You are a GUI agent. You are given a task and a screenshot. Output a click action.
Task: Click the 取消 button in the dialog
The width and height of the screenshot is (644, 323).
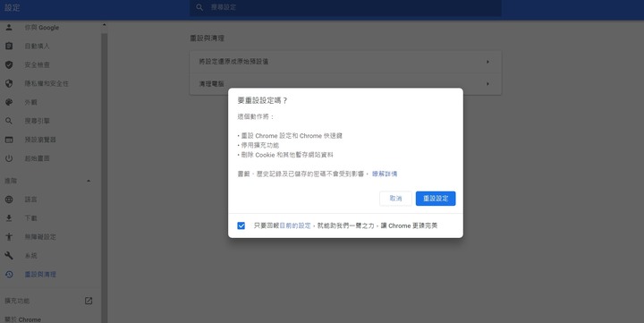coord(395,199)
